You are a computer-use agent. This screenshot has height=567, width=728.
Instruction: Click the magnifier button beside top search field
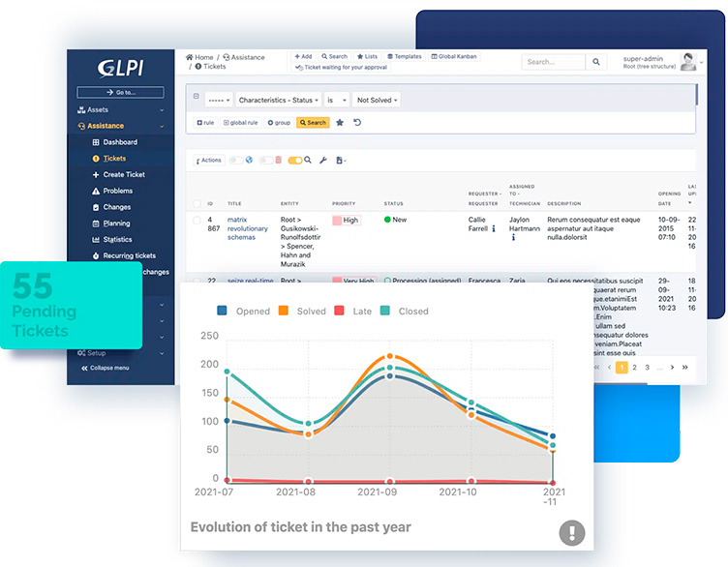[594, 62]
